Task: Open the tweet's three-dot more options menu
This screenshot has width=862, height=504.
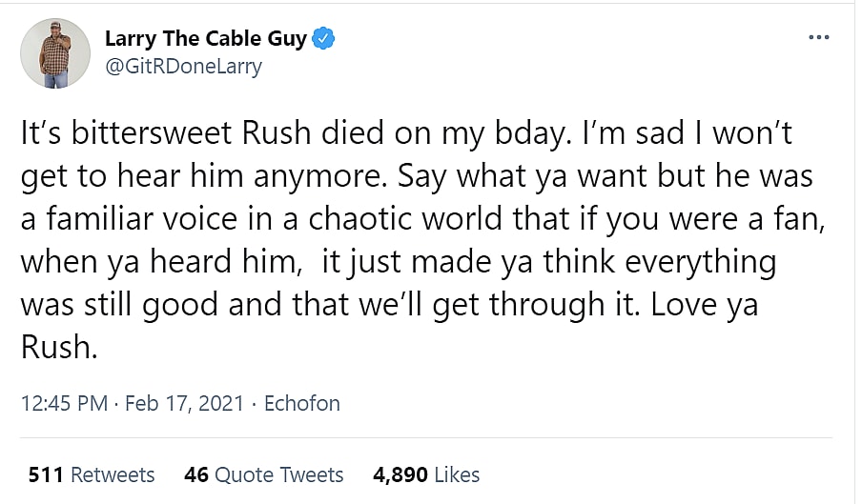Action: [x=818, y=38]
